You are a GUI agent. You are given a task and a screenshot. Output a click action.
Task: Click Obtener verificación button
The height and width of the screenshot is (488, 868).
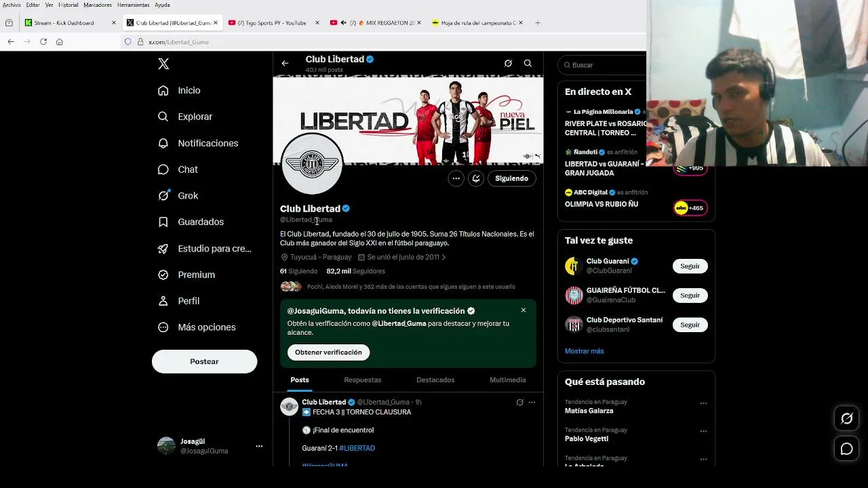[328, 352]
